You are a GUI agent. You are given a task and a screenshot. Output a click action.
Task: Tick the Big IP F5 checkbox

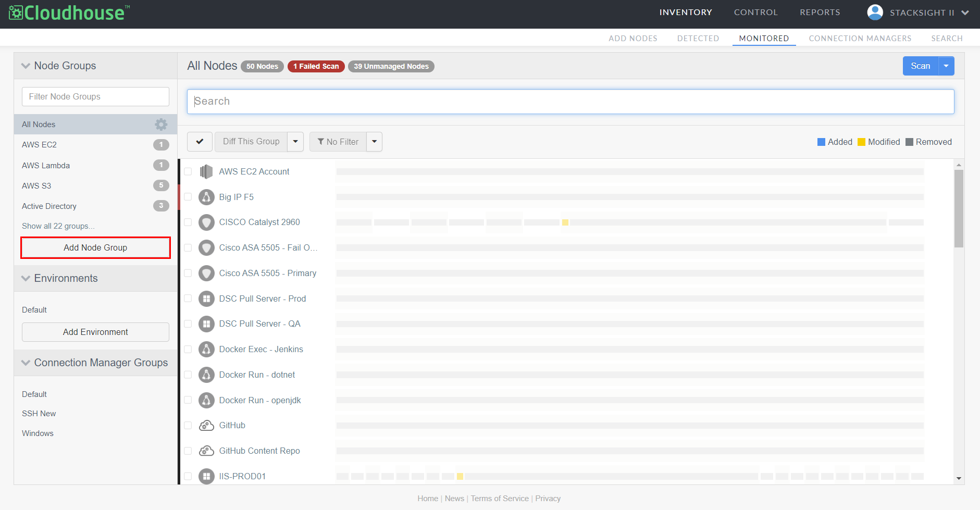(188, 197)
